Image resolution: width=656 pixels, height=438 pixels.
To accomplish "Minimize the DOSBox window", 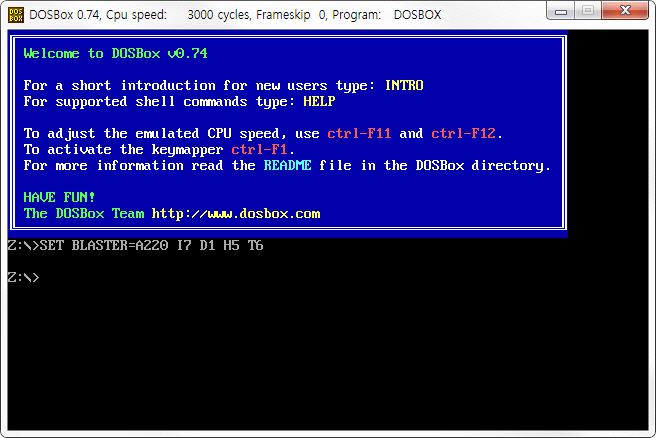I will (x=561, y=11).
